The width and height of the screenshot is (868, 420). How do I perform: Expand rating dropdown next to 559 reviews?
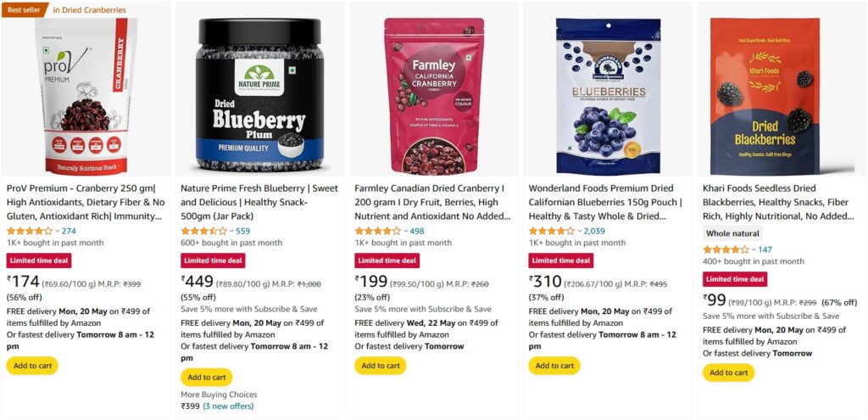point(231,231)
